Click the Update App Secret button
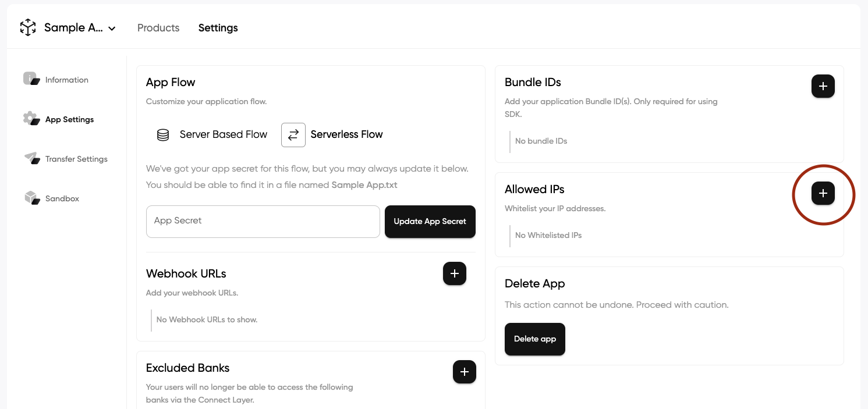The width and height of the screenshot is (868, 409). pyautogui.click(x=430, y=222)
